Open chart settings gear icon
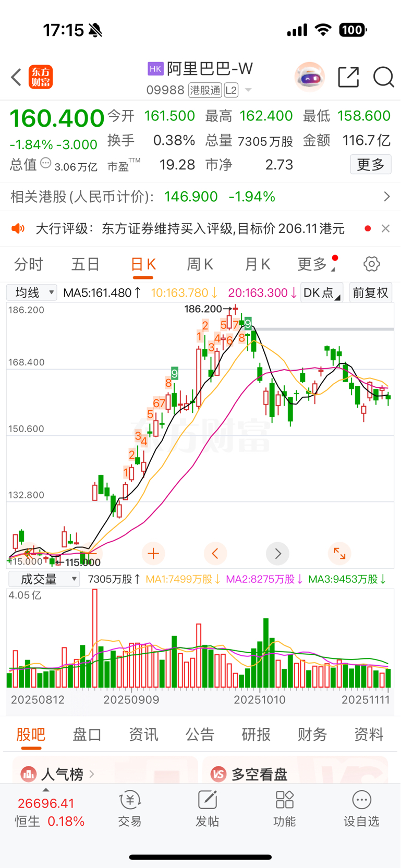Image resolution: width=401 pixels, height=868 pixels. click(372, 264)
